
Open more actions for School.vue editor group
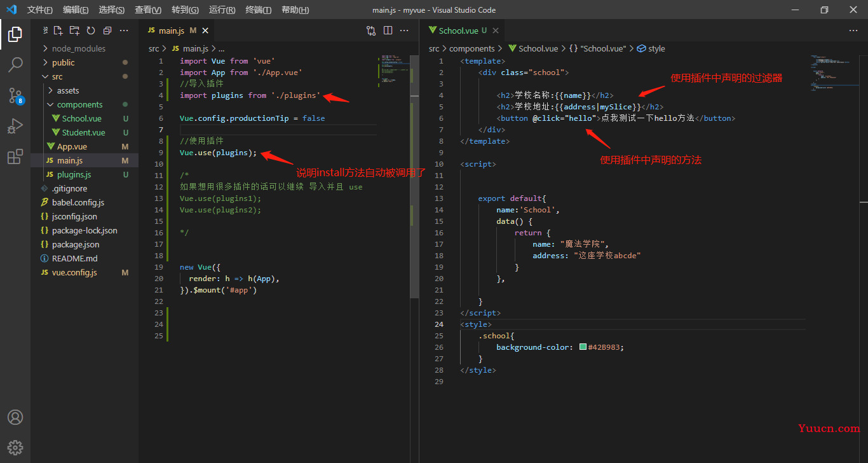[853, 31]
